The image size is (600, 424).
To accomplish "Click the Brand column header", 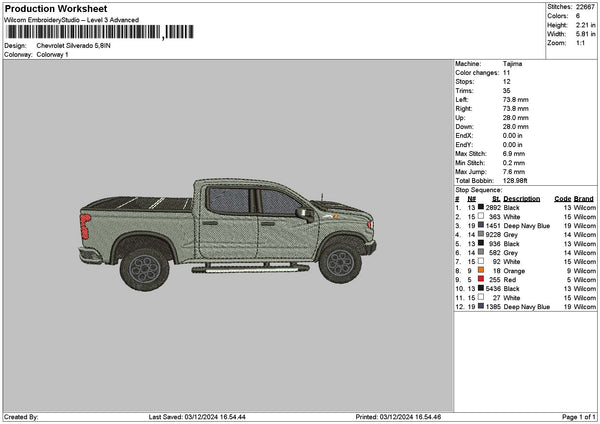I will [x=584, y=198].
